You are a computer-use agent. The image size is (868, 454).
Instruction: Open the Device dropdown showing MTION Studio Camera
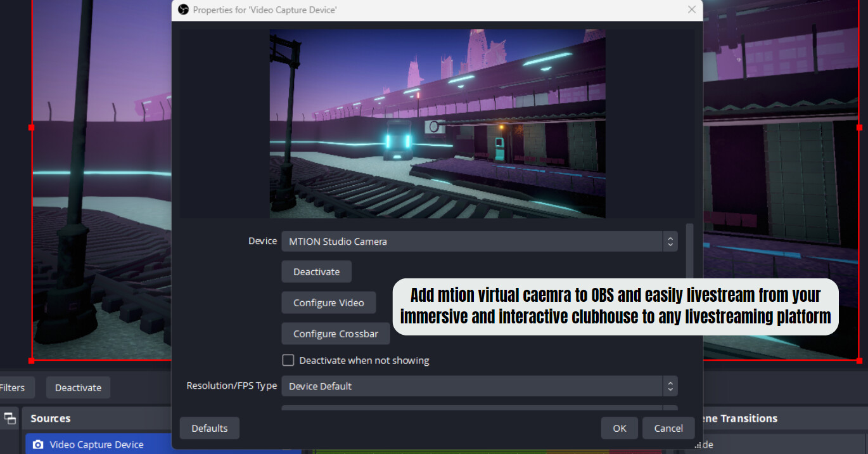472,242
